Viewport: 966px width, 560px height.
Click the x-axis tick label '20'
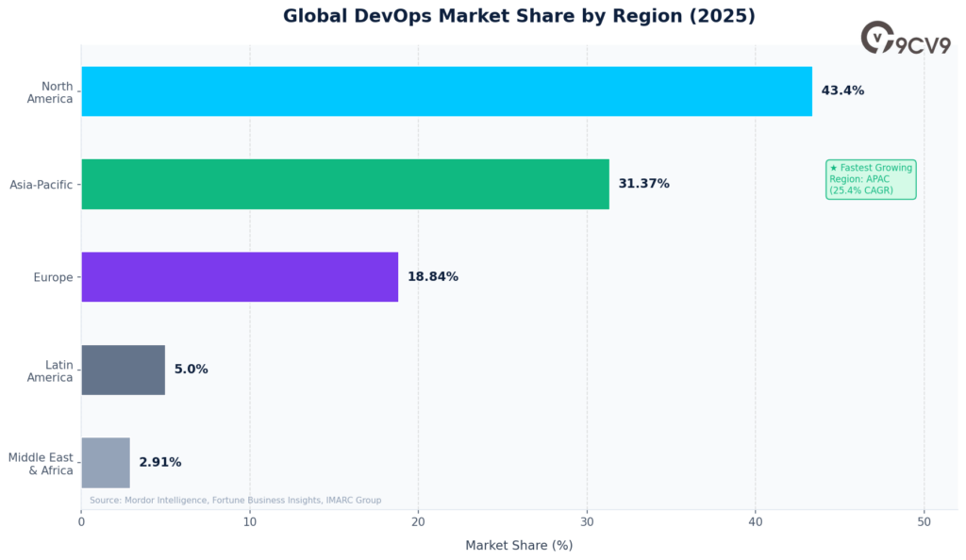[x=418, y=522]
